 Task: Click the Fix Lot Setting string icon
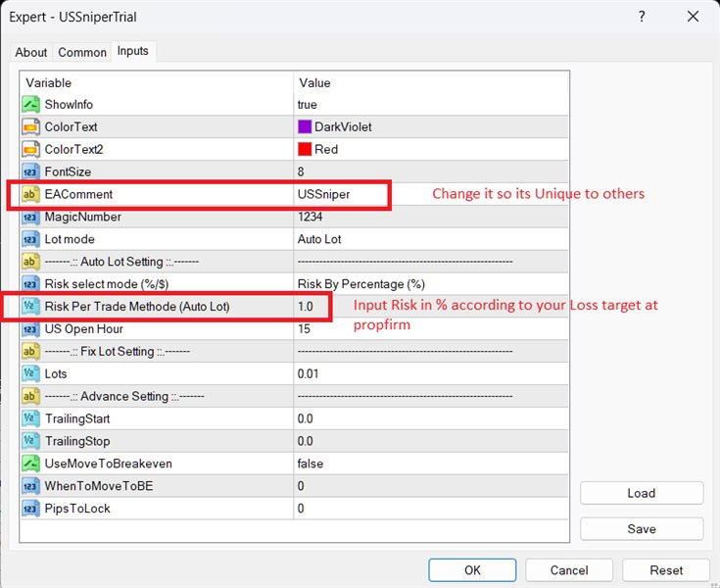click(30, 352)
